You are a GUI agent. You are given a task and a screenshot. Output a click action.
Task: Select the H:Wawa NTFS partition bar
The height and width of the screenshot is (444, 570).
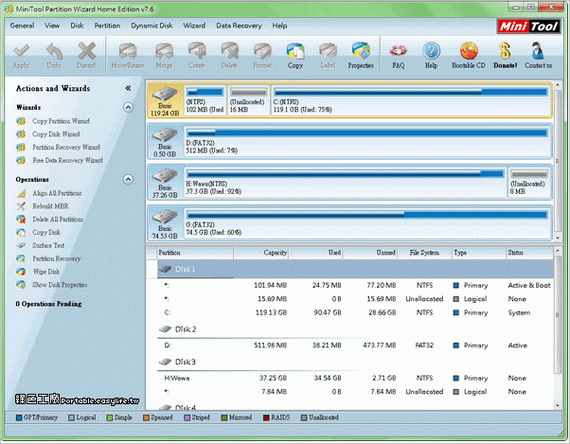(345, 183)
